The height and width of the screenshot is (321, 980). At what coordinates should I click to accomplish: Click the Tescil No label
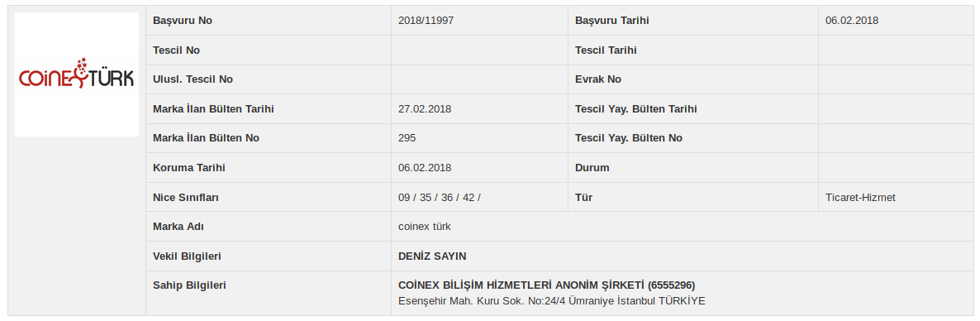point(176,50)
